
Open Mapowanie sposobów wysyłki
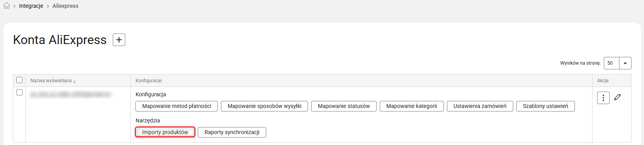[264, 106]
